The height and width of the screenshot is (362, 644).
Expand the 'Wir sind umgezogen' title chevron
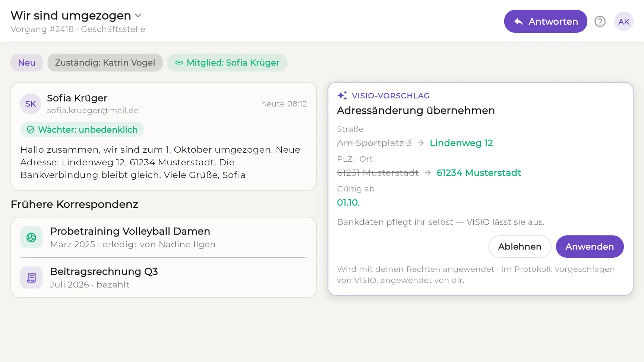tap(138, 16)
